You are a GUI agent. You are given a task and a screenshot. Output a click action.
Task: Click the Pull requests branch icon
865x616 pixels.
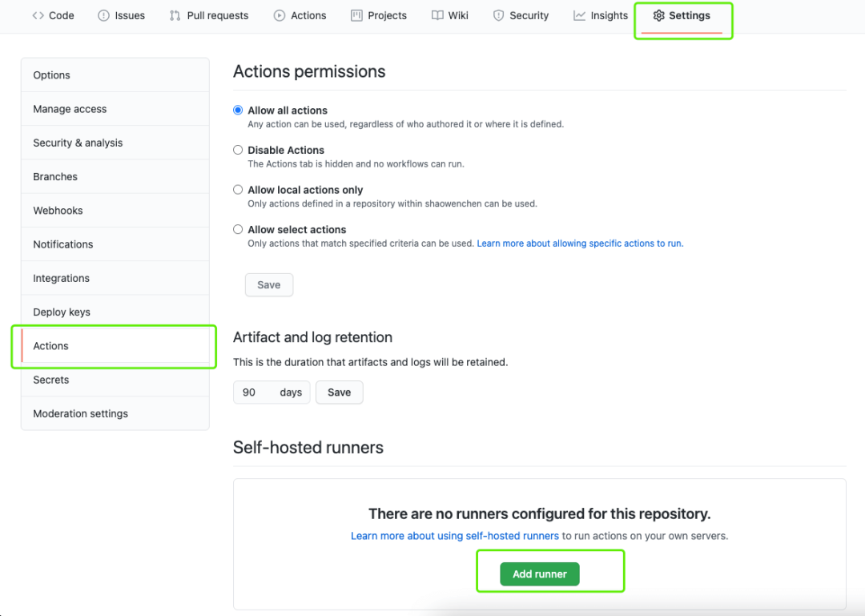click(x=175, y=15)
